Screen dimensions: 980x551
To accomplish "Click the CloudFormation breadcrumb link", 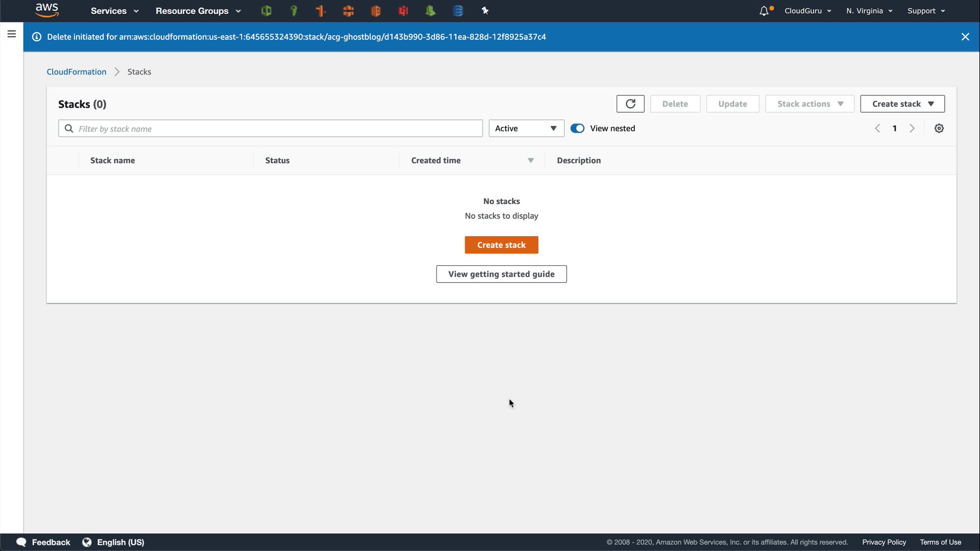I will (x=77, y=72).
